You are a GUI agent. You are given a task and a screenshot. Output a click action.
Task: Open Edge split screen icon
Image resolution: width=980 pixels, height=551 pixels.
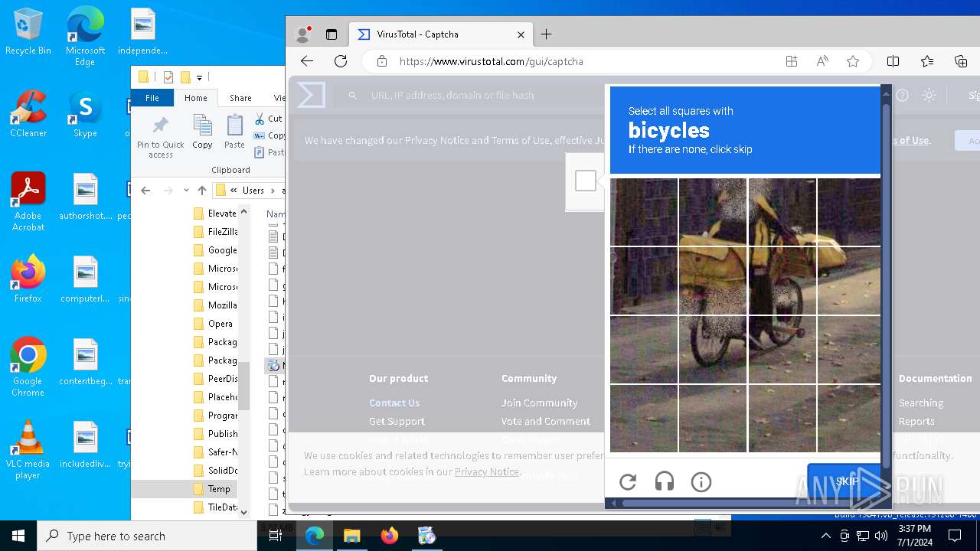pos(893,61)
